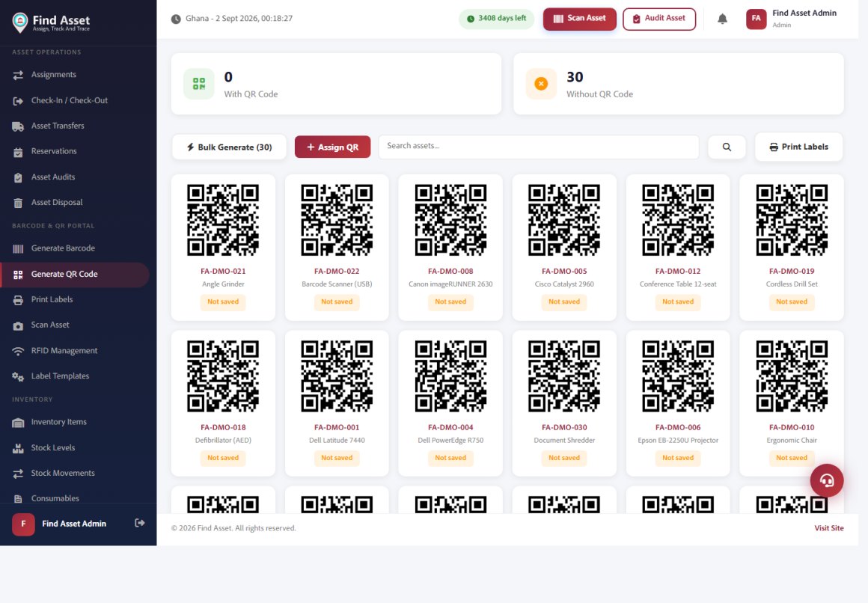868x603 pixels.
Task: Click the Scan Asset header button
Action: click(x=580, y=19)
